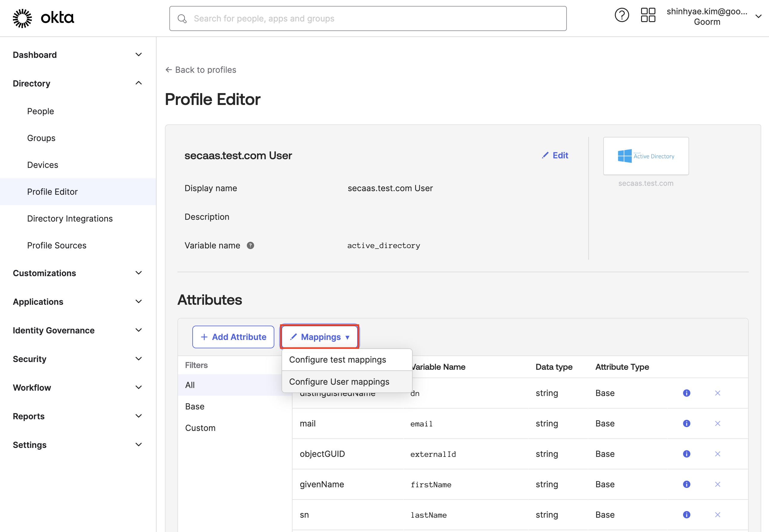This screenshot has height=532, width=769.
Task: Click info icon for givenName attribute
Action: pyautogui.click(x=686, y=484)
